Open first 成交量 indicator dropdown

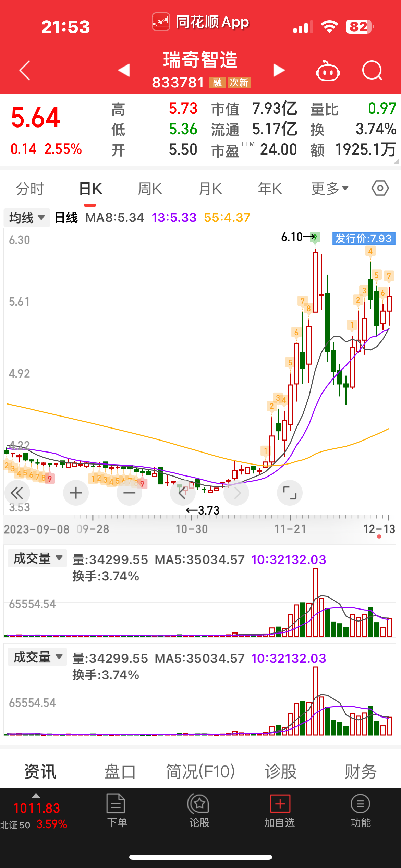37,558
